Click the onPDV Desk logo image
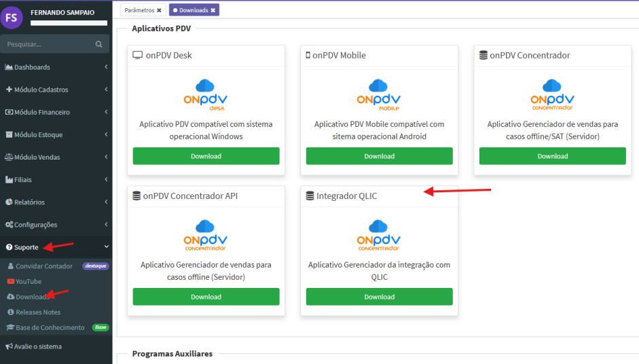The width and height of the screenshot is (639, 364). coord(206,95)
